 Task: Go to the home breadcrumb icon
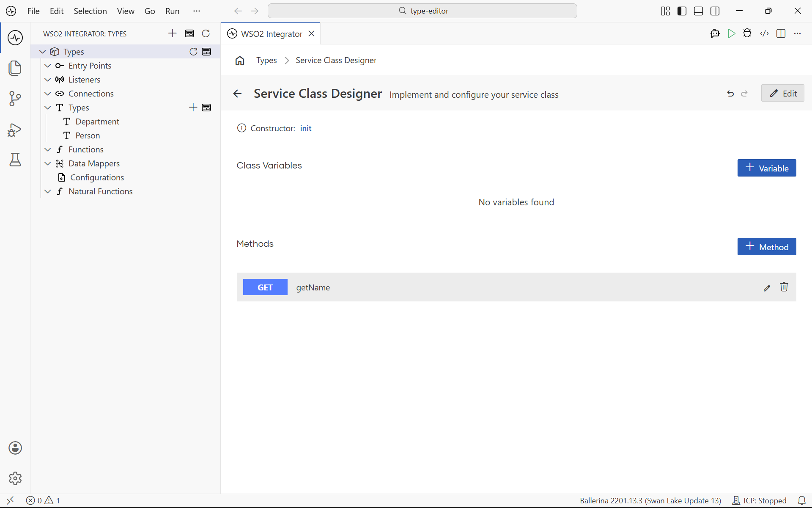tap(240, 61)
